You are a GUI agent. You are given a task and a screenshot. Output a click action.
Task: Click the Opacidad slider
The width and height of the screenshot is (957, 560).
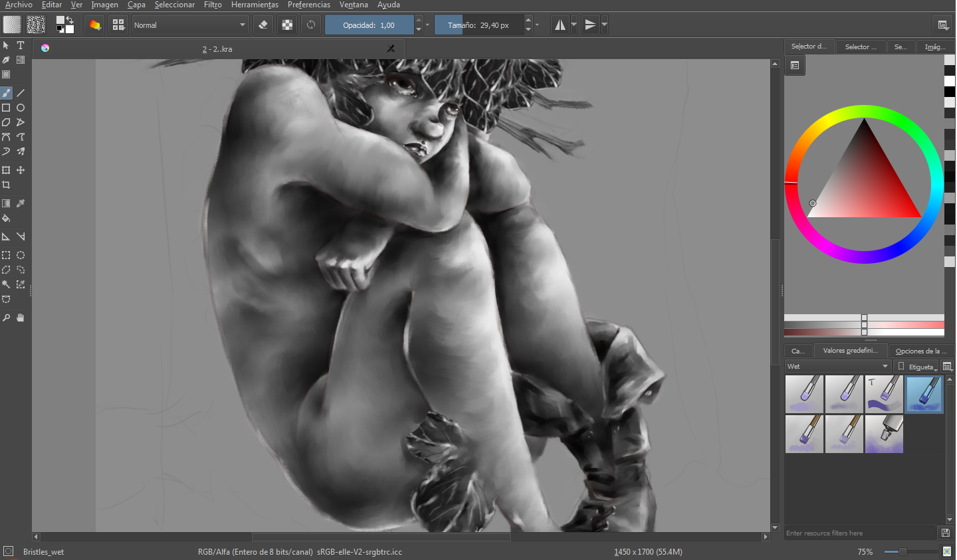369,25
